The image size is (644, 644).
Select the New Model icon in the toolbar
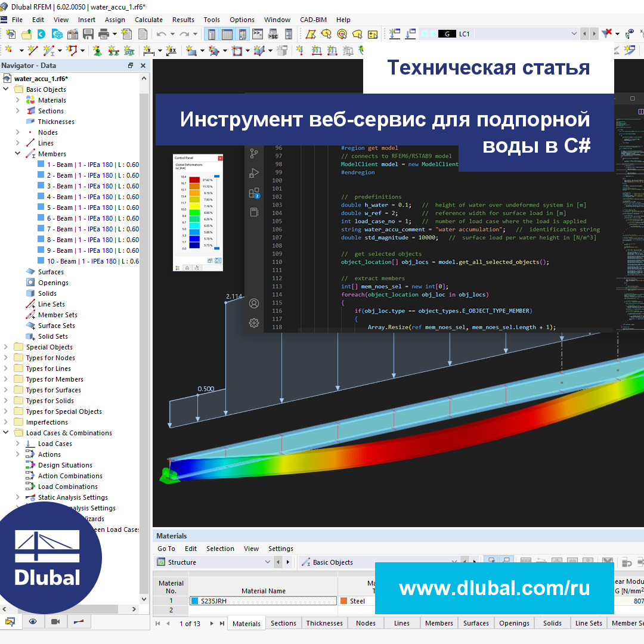[11, 35]
